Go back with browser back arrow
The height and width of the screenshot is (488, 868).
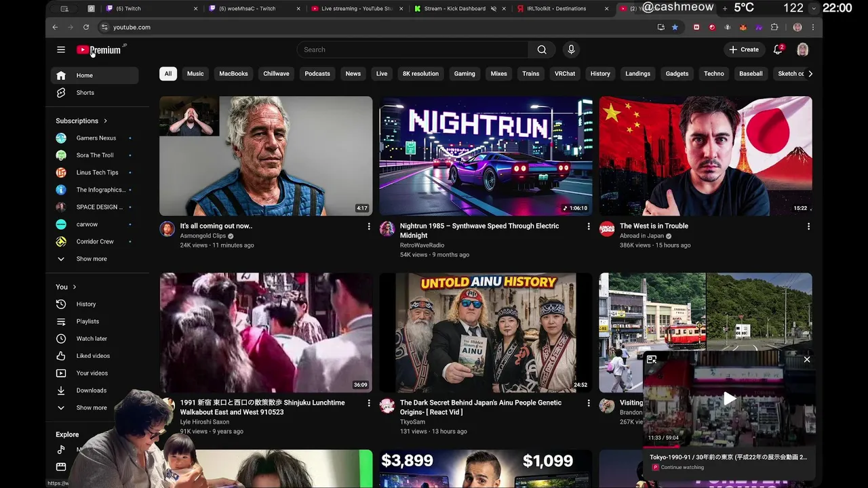tap(55, 27)
